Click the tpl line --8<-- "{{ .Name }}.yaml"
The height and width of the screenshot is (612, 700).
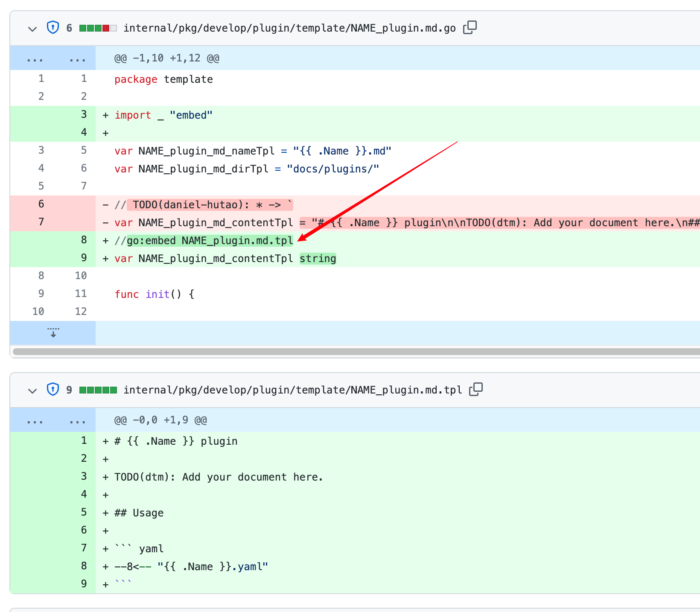[191, 567]
